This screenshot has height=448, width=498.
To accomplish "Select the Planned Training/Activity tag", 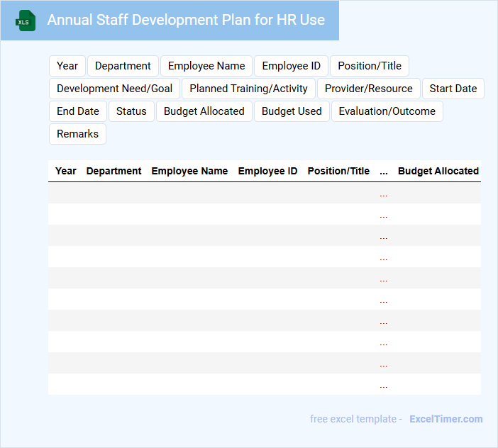I will point(248,89).
